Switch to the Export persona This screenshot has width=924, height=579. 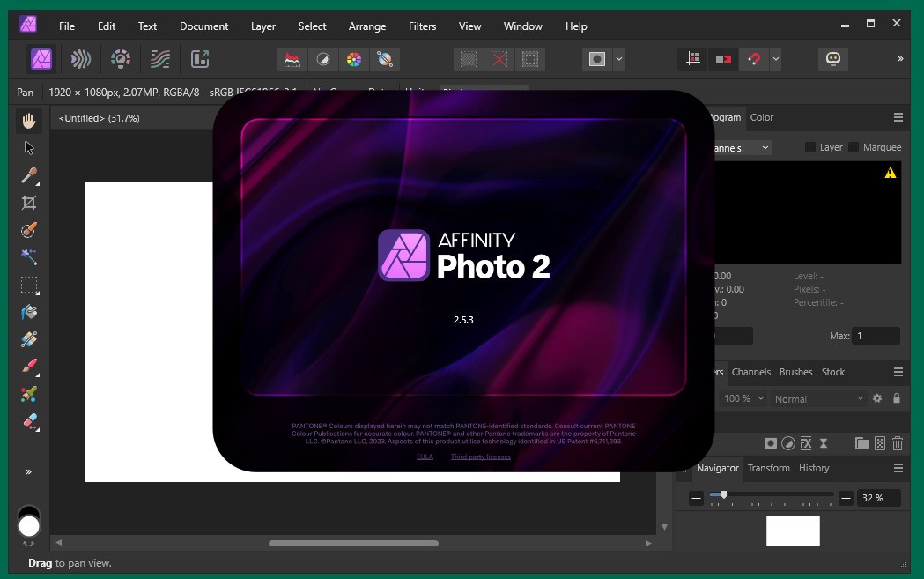tap(200, 59)
